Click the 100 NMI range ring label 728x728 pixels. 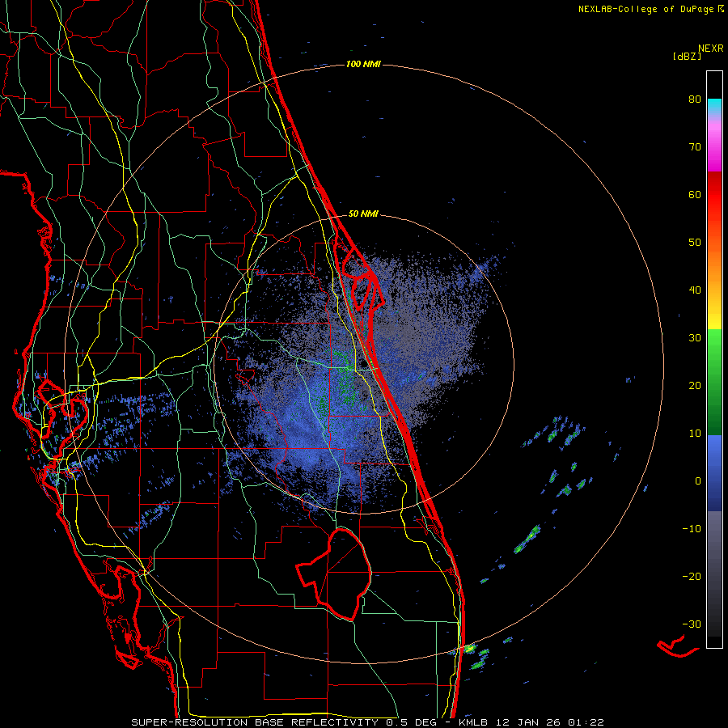pos(363,64)
